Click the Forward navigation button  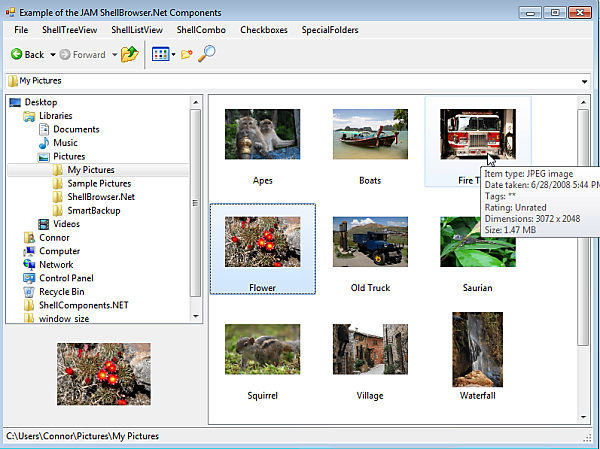click(x=83, y=55)
